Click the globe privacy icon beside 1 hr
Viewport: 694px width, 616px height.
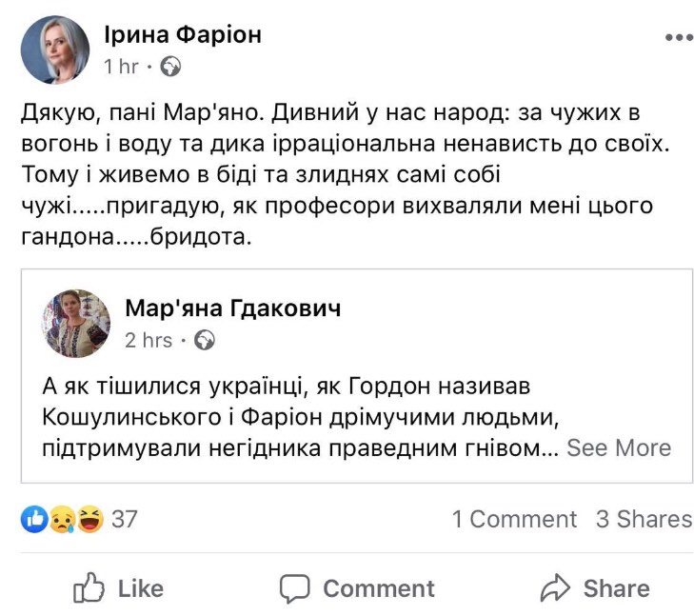[x=170, y=67]
